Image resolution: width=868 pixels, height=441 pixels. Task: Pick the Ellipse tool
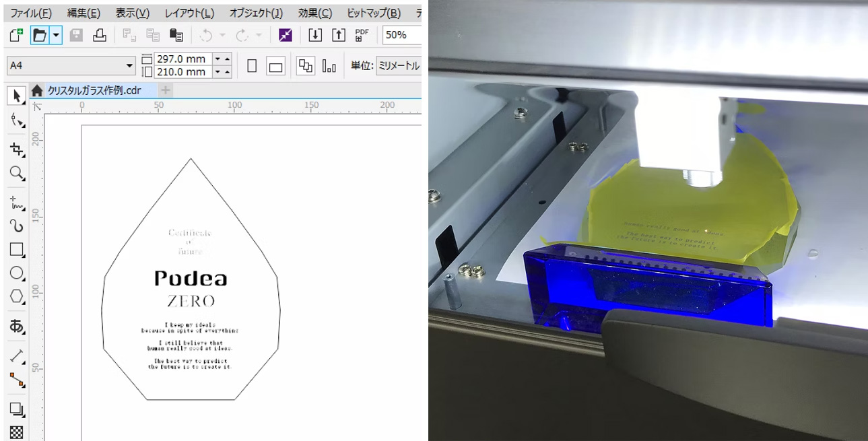pos(17,273)
